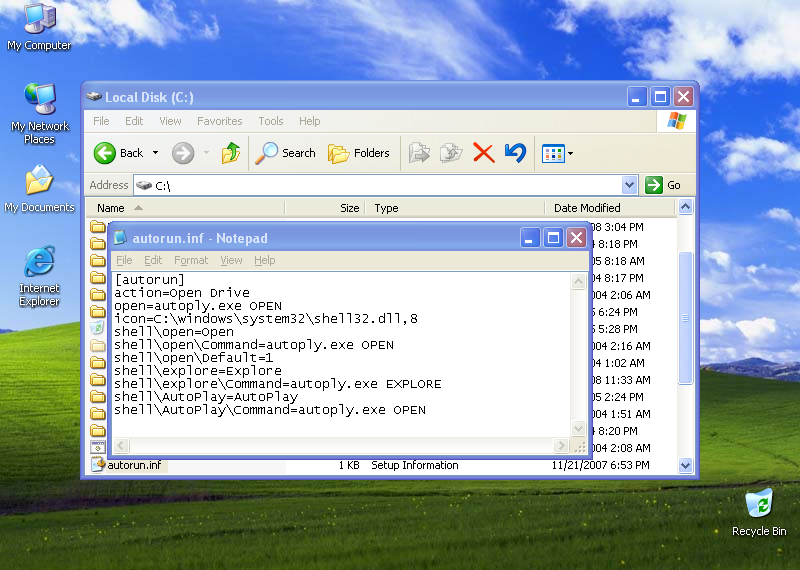Image resolution: width=800 pixels, height=570 pixels.
Task: Click the Windows flag logo in Explorer
Action: [677, 121]
